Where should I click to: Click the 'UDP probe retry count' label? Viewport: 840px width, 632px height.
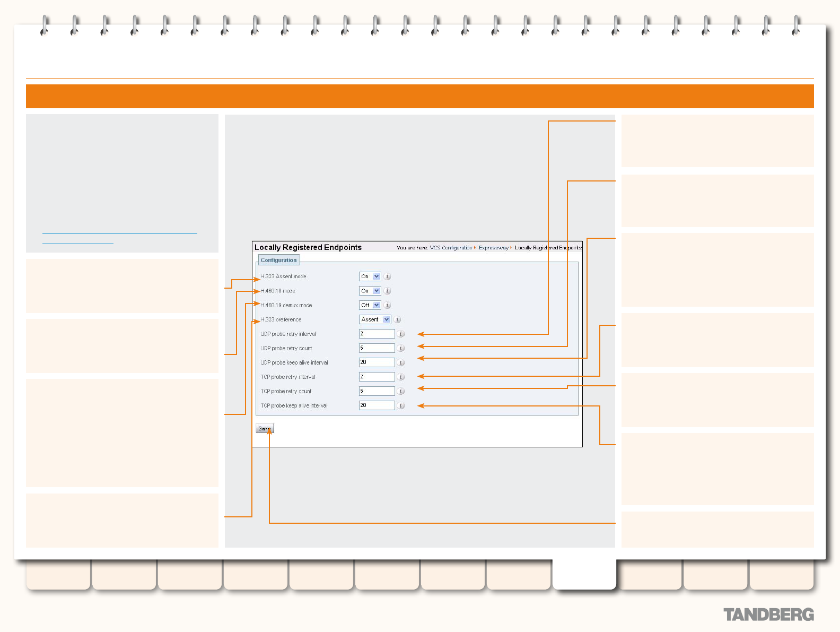coord(286,348)
